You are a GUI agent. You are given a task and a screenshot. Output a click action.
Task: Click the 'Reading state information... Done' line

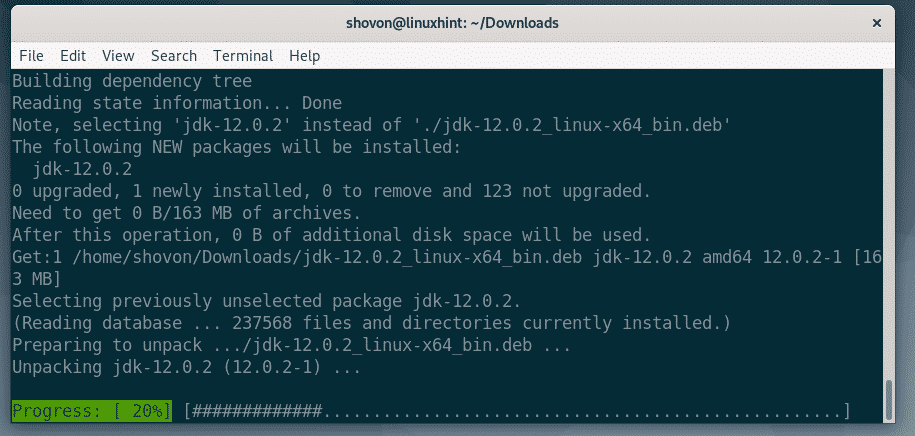pos(177,102)
